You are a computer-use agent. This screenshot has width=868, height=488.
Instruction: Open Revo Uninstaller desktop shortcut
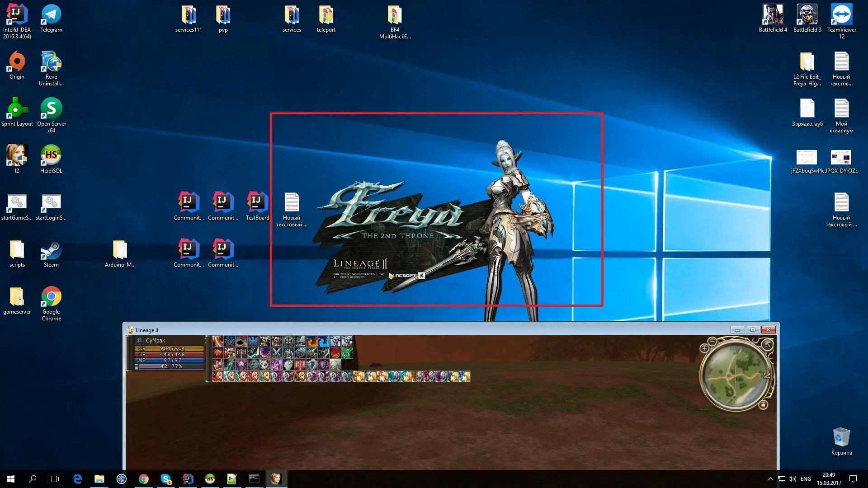tap(51, 68)
